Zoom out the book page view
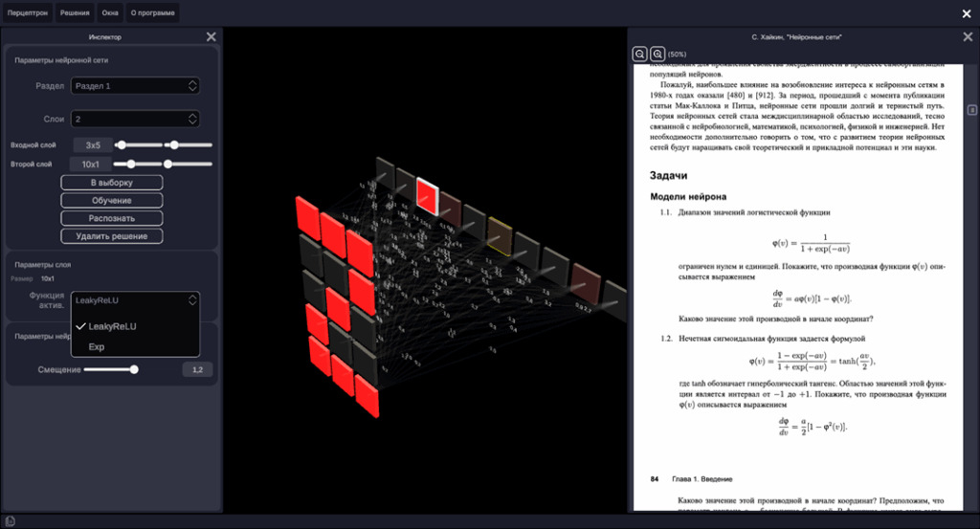Image resolution: width=980 pixels, height=529 pixels. (x=639, y=54)
